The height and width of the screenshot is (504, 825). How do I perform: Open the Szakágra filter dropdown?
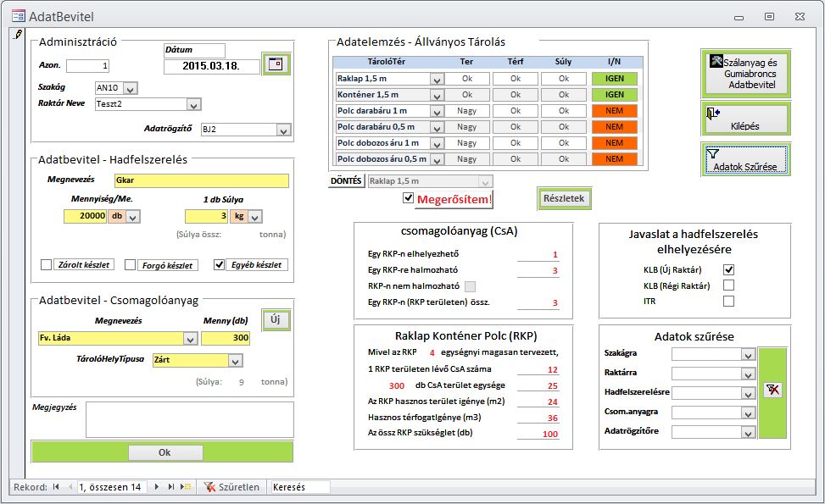pos(747,354)
